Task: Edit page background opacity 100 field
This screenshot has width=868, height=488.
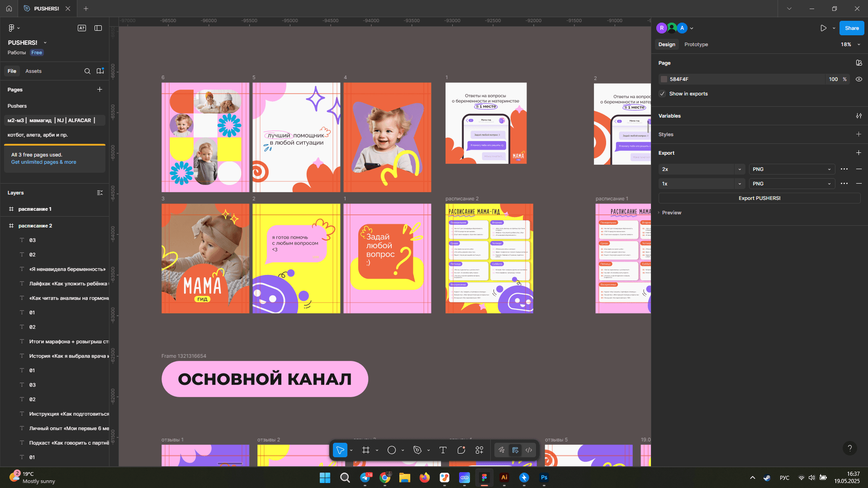Action: tap(833, 79)
